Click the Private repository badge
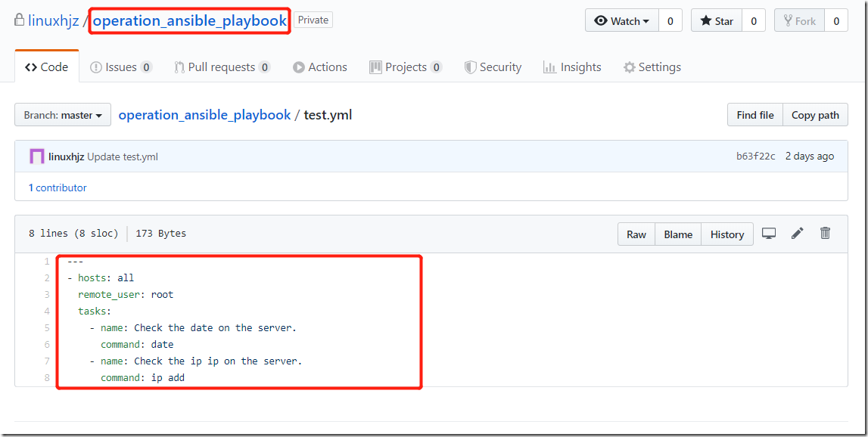This screenshot has width=868, height=437. [313, 20]
